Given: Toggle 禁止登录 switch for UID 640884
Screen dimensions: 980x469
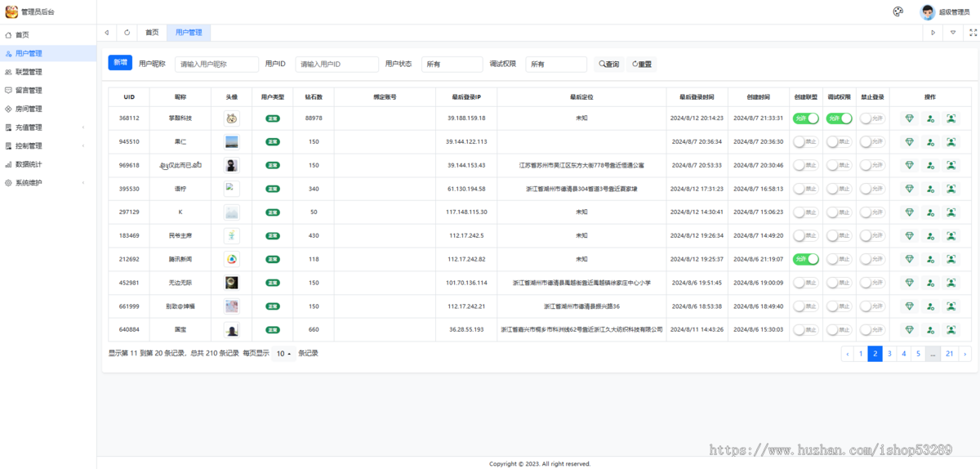Looking at the screenshot, I should 872,330.
